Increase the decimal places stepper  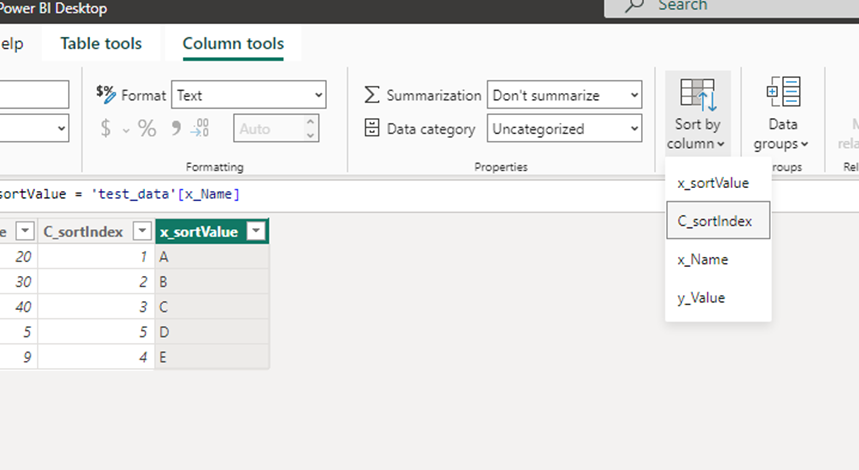pos(310,122)
